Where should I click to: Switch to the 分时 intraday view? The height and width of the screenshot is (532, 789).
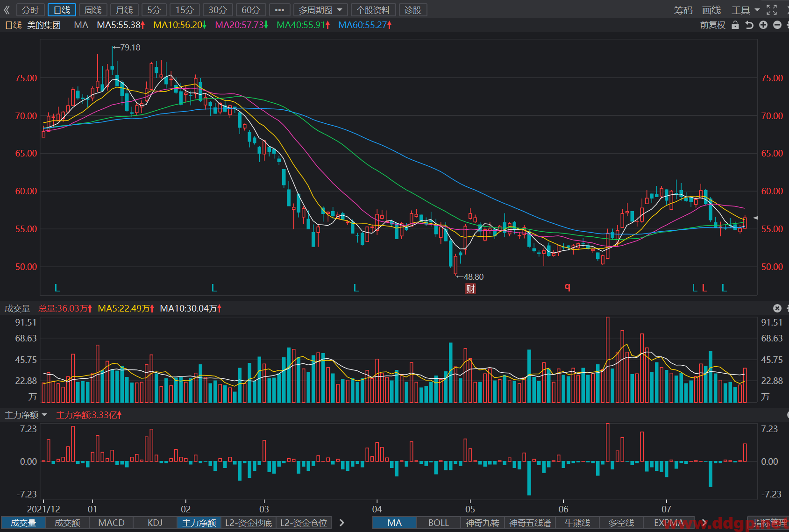[x=30, y=10]
